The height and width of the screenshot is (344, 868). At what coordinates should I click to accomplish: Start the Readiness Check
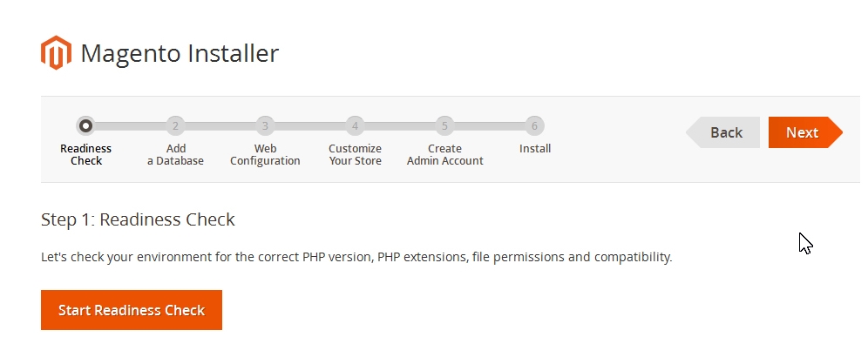[132, 310]
